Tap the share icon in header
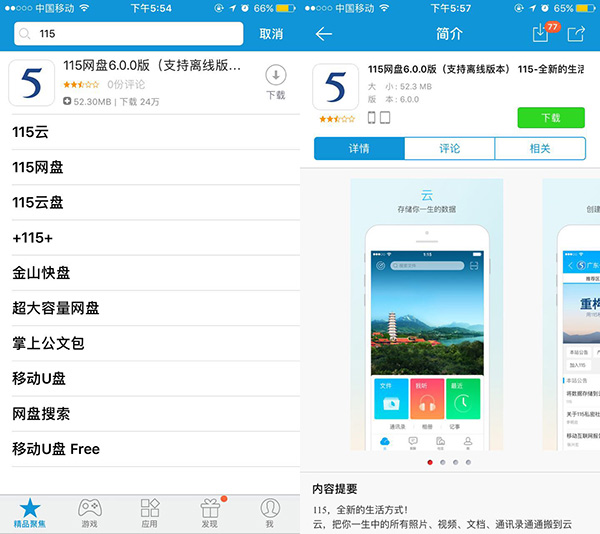This screenshot has height=534, width=600. (576, 34)
